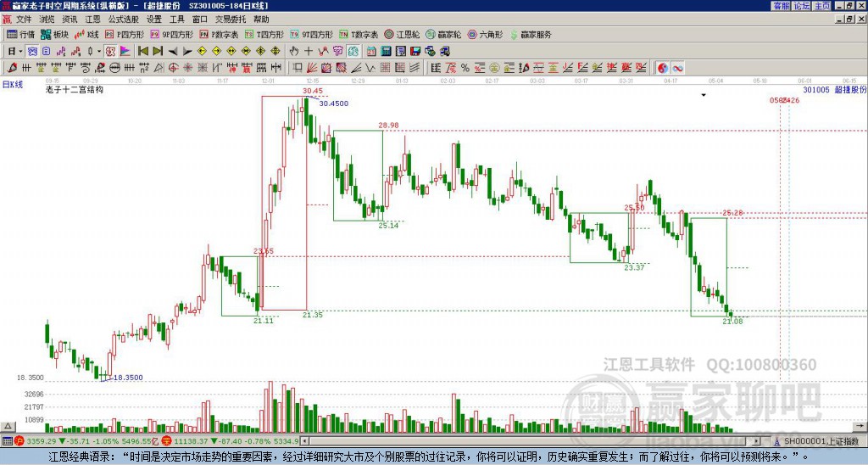Click horizontal scrollbar right arrow

point(757,441)
